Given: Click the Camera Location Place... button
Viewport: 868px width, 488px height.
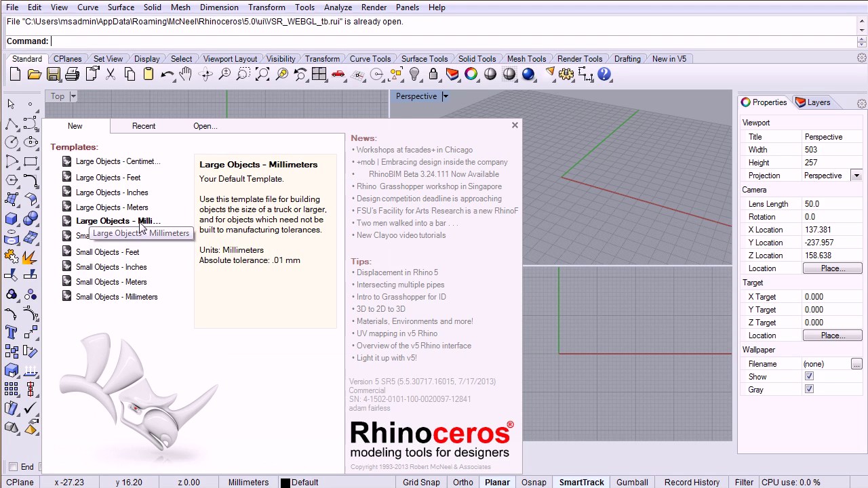Looking at the screenshot, I should click(x=833, y=268).
